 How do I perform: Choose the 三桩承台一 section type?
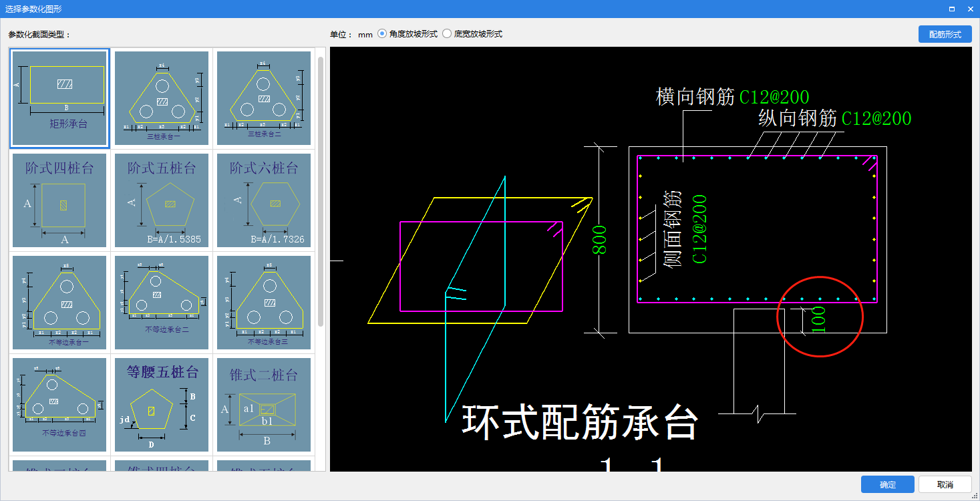(x=162, y=98)
